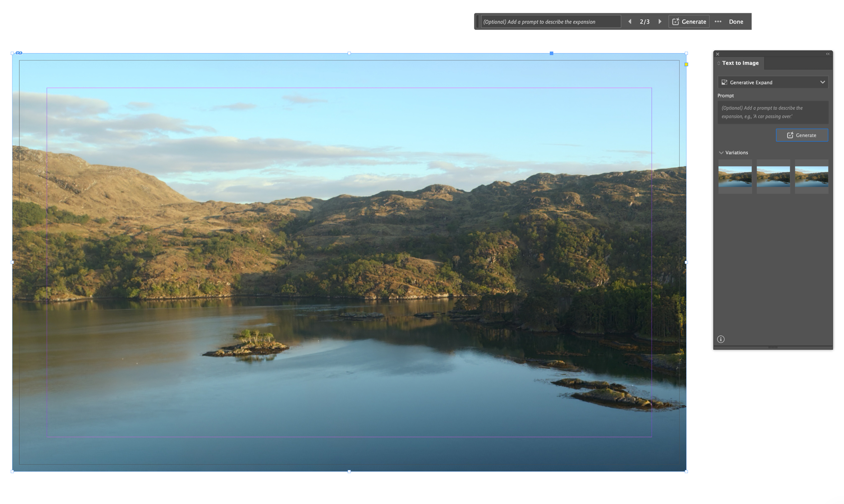This screenshot has height=504, width=844.
Task: Open the info icon in the panel
Action: [x=721, y=339]
